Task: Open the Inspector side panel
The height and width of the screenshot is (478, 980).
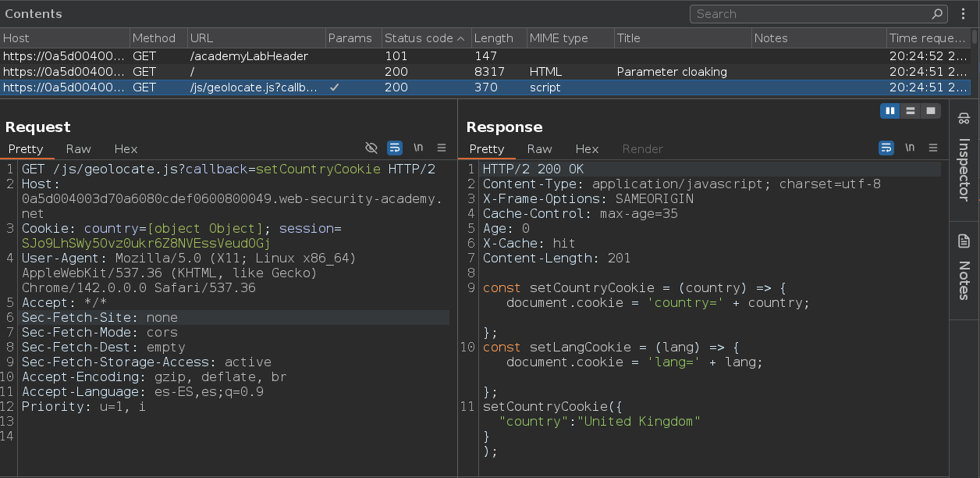Action: 964,156
